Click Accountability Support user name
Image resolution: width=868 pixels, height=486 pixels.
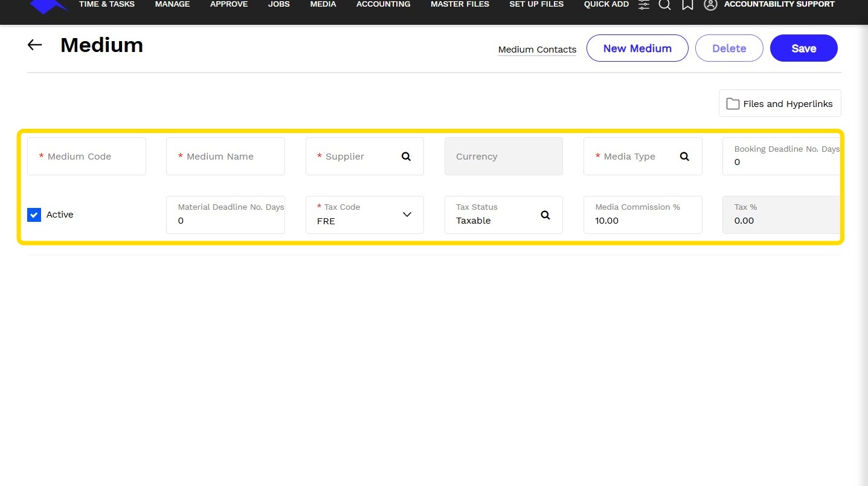coord(779,4)
